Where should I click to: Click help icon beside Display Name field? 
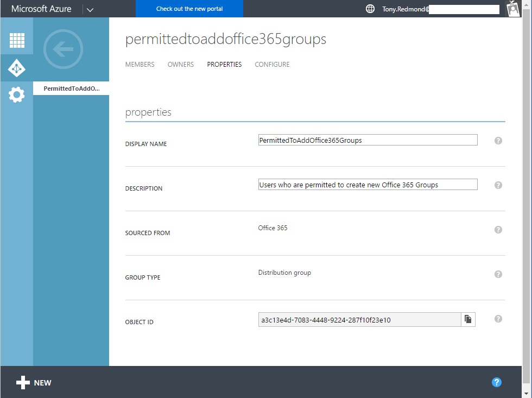(498, 140)
